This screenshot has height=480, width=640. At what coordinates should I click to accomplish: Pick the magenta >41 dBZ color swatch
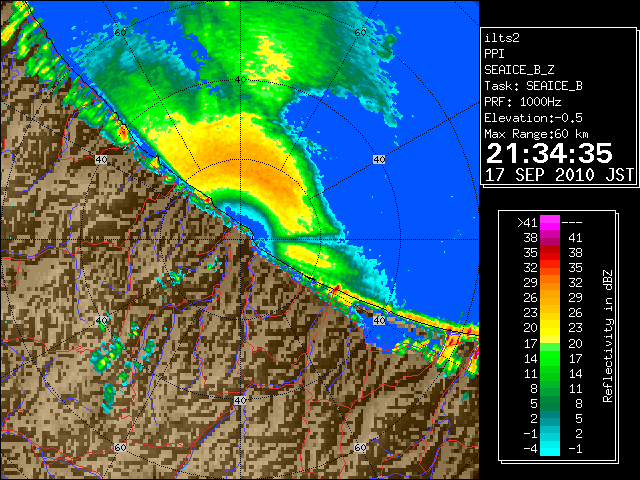[x=550, y=222]
